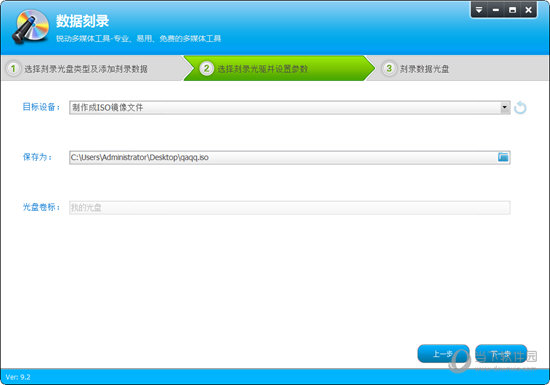Click the Ver: 9.2 version text

pos(18,377)
